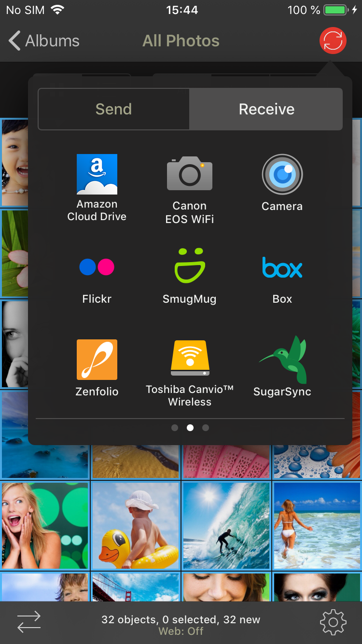The image size is (362, 644).
Task: Tap the 'Web: Off' status
Action: tap(181, 631)
